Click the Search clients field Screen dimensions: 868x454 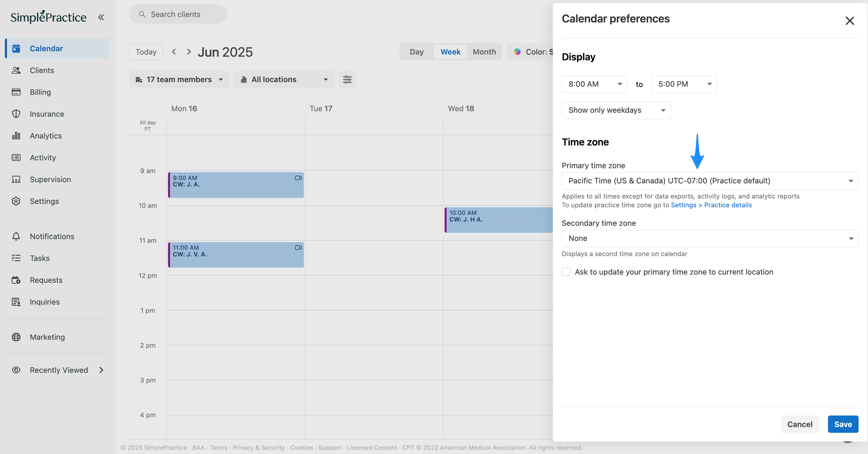coord(178,14)
